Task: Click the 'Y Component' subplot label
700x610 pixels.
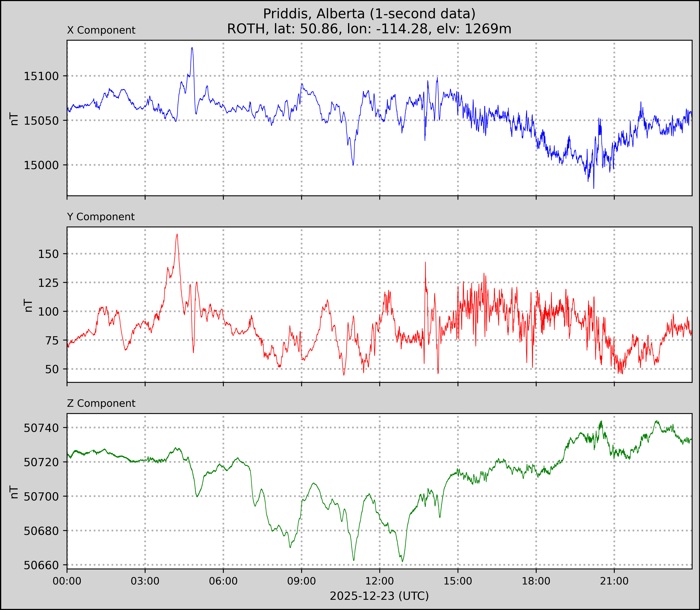Action: (x=101, y=217)
